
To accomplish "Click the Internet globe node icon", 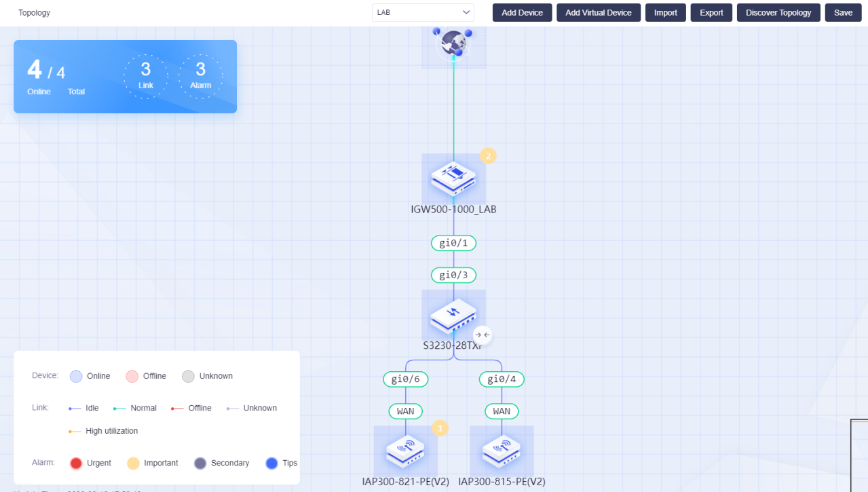I will 453,43.
